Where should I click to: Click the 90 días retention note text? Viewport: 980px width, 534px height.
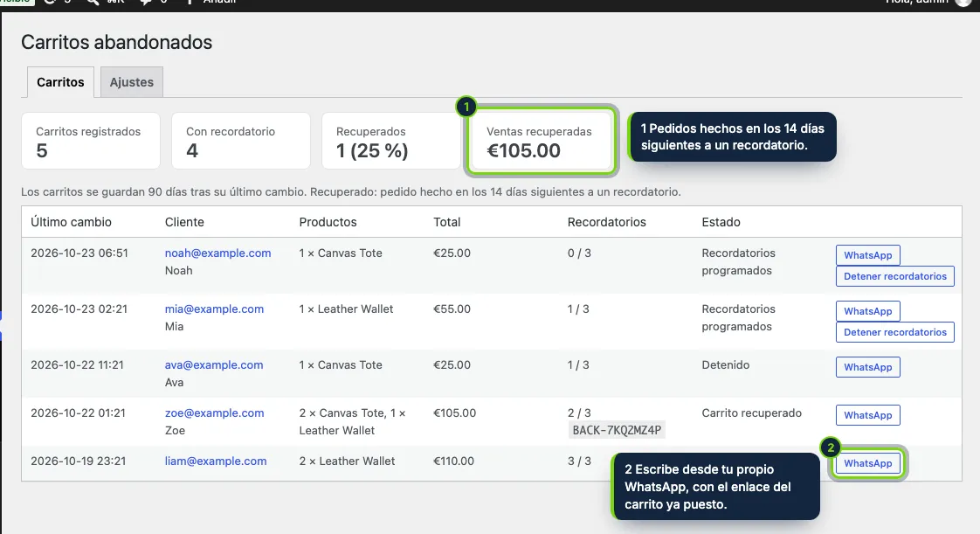click(350, 192)
